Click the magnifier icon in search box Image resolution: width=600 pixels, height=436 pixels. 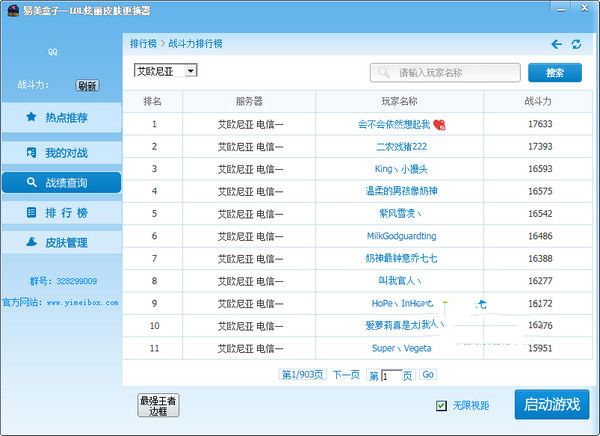pos(383,72)
